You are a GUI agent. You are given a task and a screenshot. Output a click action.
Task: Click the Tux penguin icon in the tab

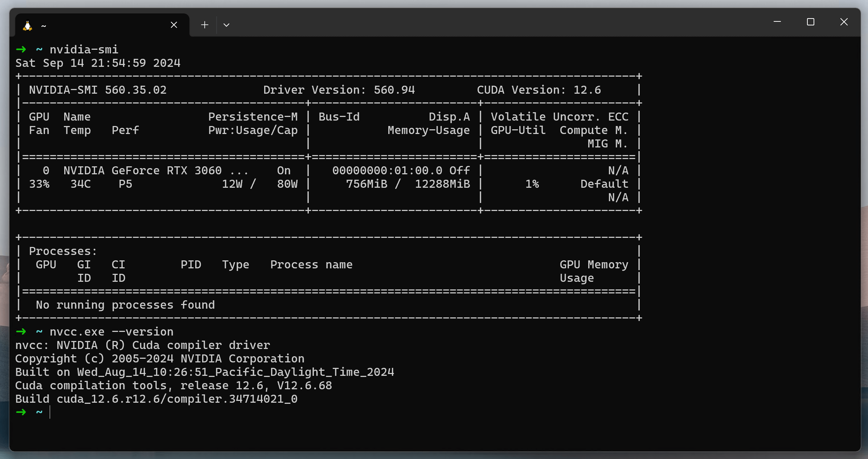coord(28,25)
